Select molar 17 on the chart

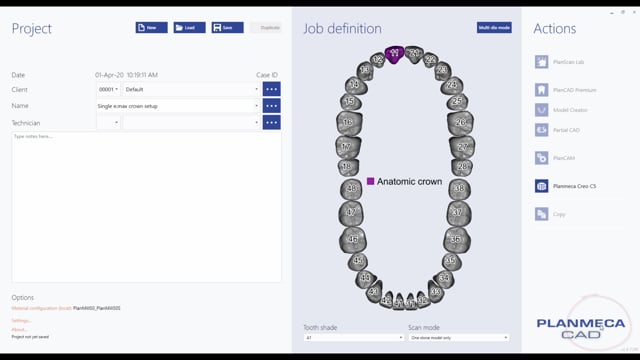(348, 147)
